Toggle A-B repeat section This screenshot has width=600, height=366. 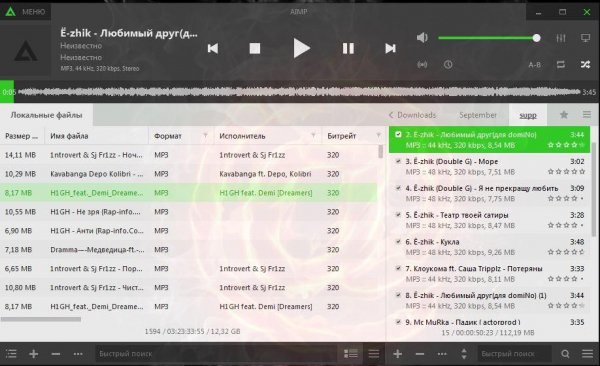[534, 65]
